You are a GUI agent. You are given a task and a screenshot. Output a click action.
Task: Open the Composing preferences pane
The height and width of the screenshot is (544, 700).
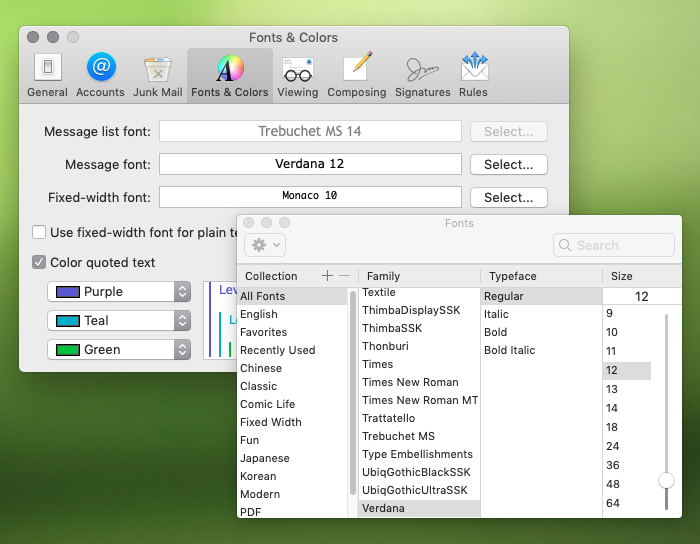coord(357,76)
